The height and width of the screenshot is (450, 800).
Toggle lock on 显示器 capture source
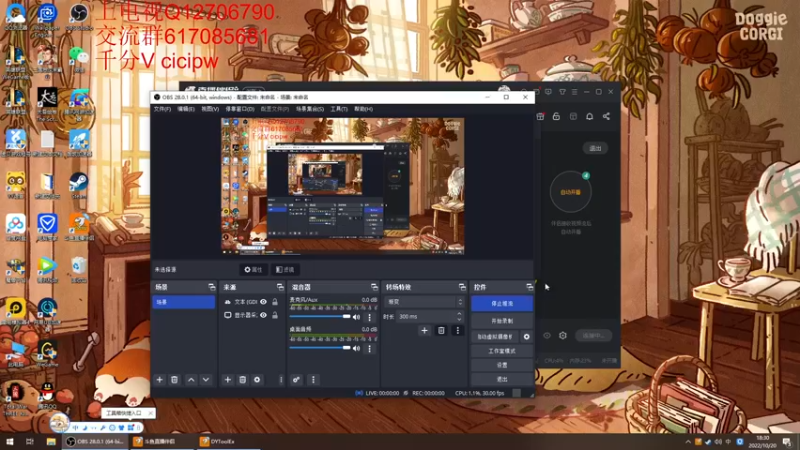click(275, 315)
